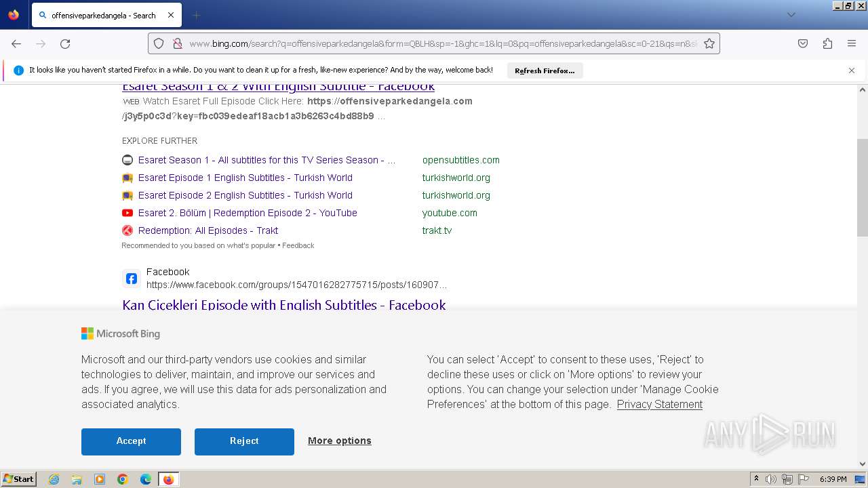
Task: Open Esaret Season 1 & 2 Facebook result
Action: (x=278, y=87)
